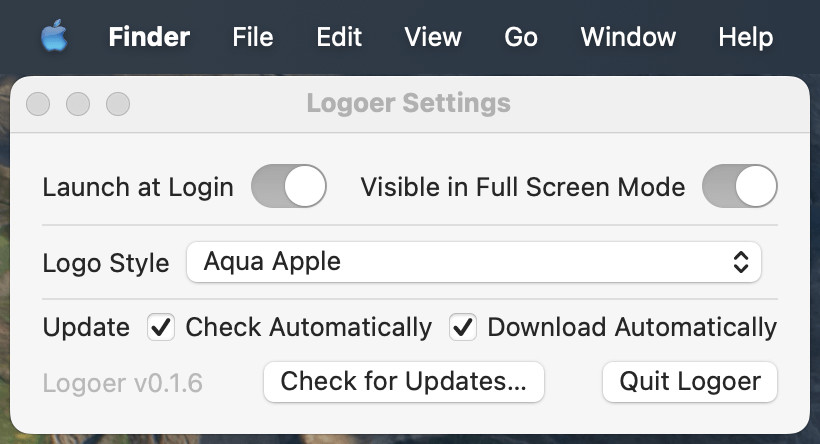Open the Window menu
This screenshot has width=820, height=444.
[628, 37]
